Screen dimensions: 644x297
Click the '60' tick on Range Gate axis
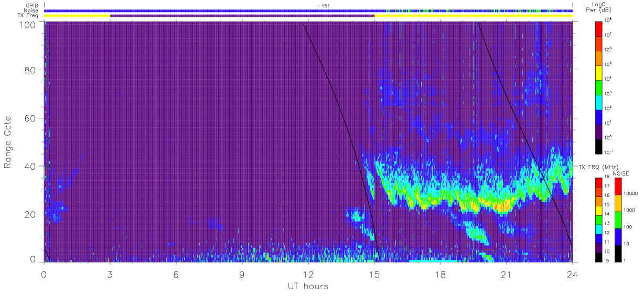(31, 118)
